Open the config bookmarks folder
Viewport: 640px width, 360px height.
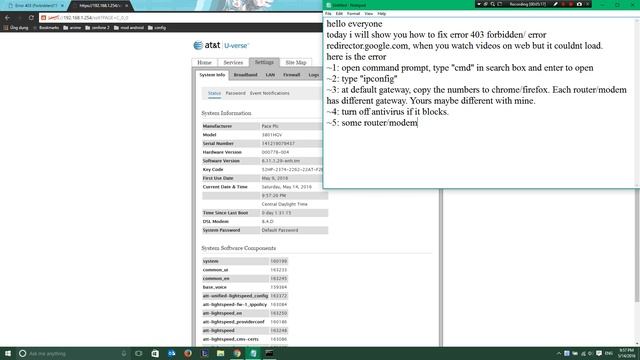157,28
